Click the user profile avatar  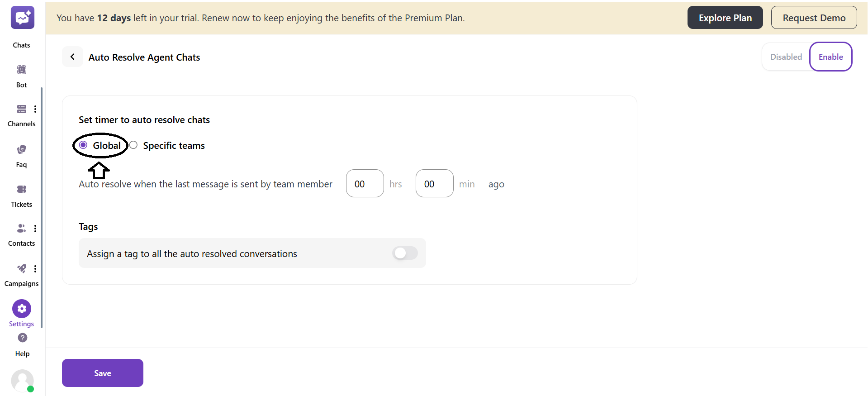(x=22, y=380)
